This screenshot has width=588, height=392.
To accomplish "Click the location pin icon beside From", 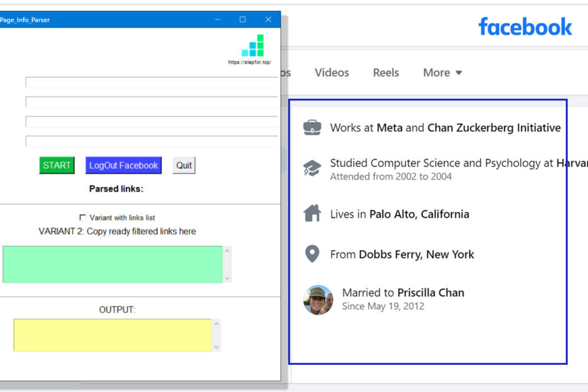I will [312, 254].
